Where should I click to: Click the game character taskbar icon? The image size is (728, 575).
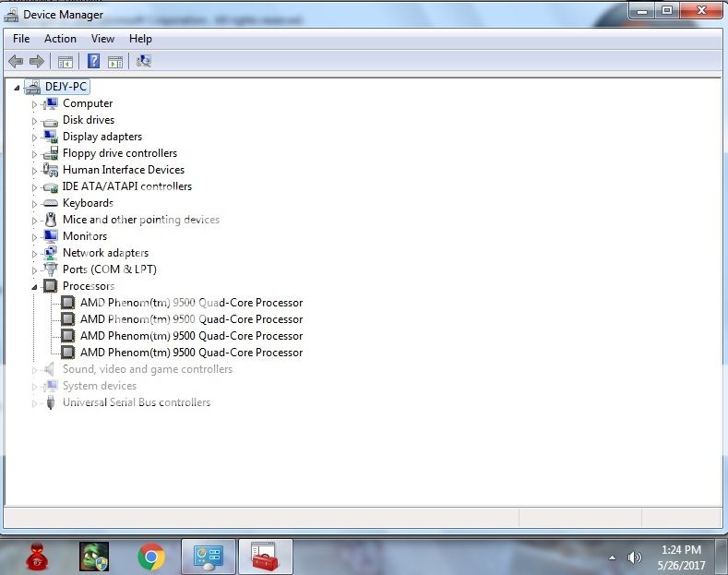click(x=94, y=557)
